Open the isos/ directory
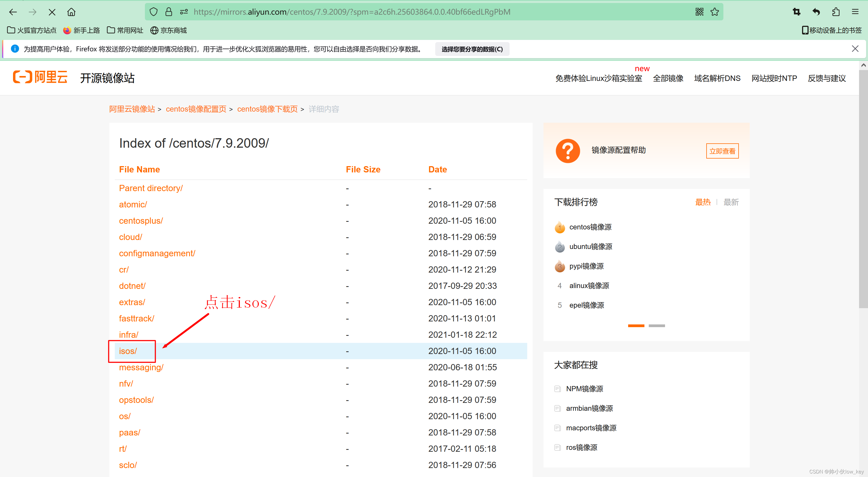Screen dimensions: 868x477 click(128, 351)
